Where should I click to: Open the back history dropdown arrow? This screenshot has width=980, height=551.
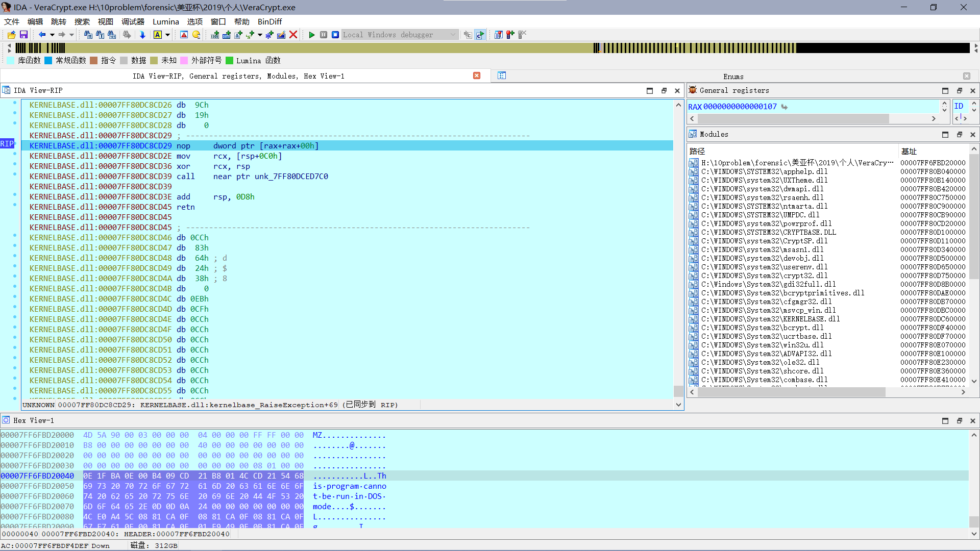(x=52, y=35)
